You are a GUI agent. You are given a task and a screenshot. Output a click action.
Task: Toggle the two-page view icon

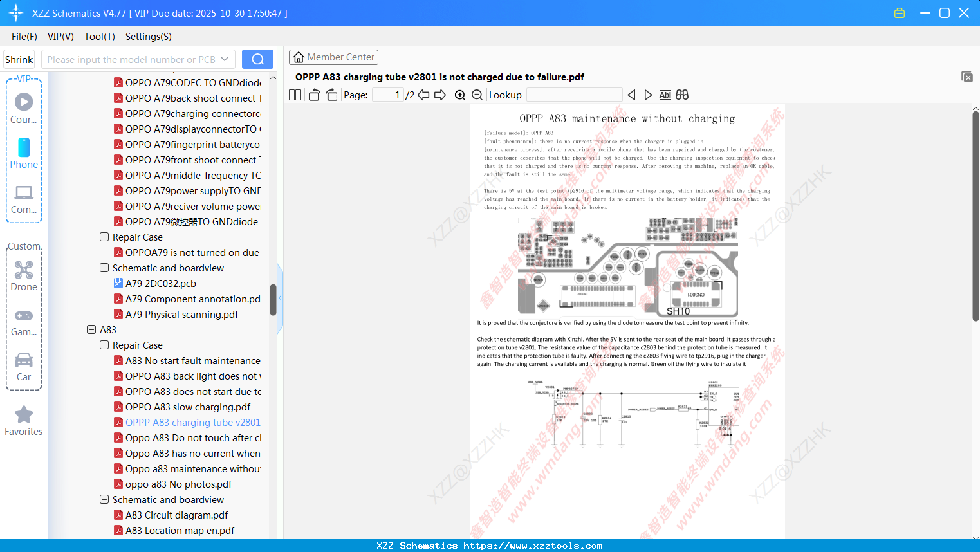[x=295, y=95]
